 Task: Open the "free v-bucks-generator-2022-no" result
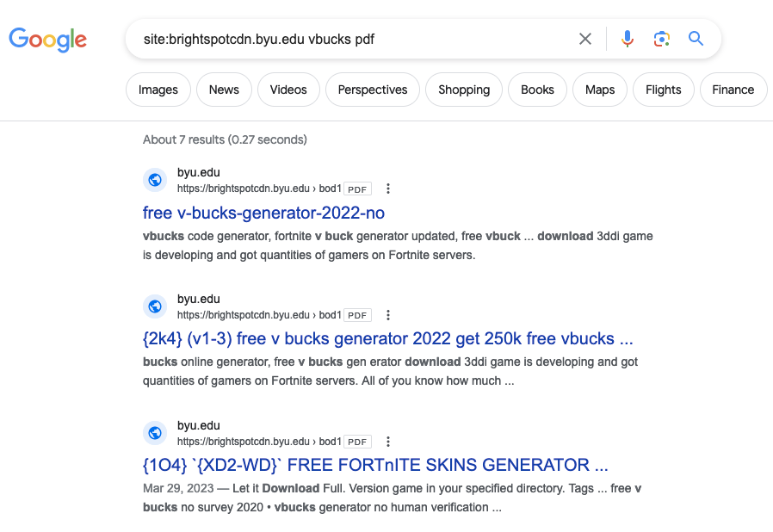pos(263,213)
